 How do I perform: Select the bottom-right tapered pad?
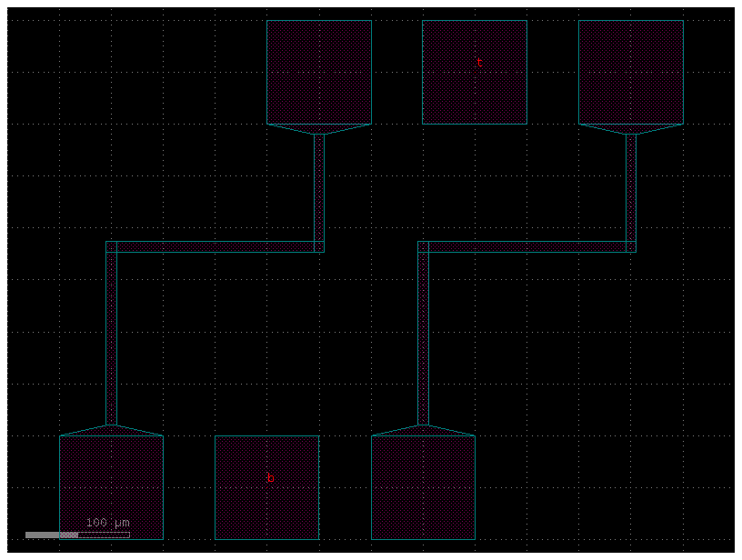[x=423, y=486]
